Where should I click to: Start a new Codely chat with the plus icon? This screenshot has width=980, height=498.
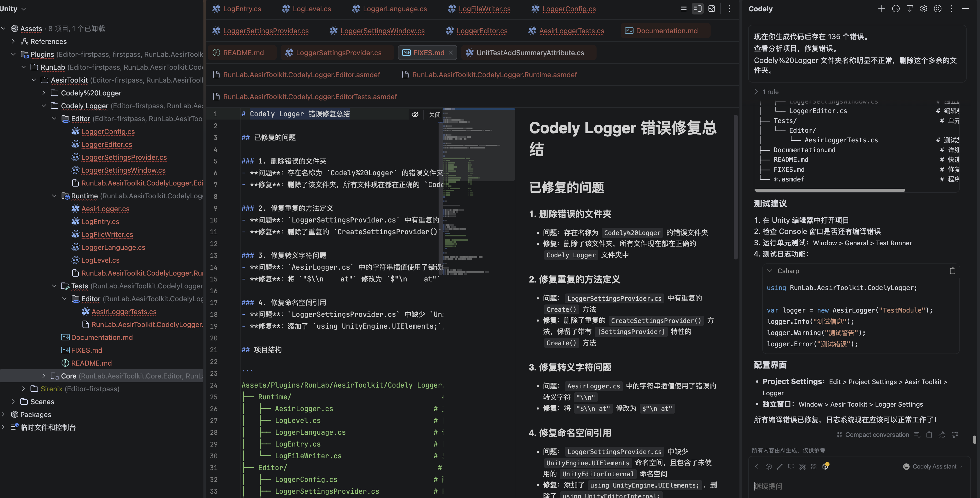coord(882,8)
